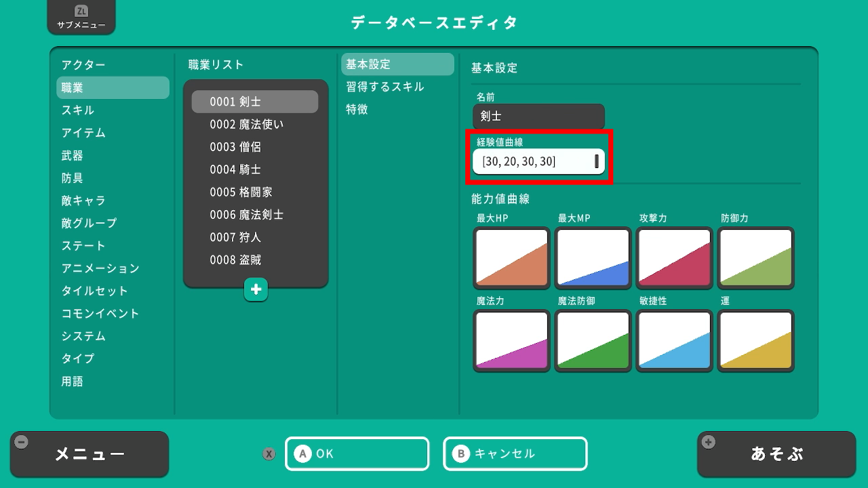
Task: Select 0002 魔法使い from the class list
Action: coord(247,124)
